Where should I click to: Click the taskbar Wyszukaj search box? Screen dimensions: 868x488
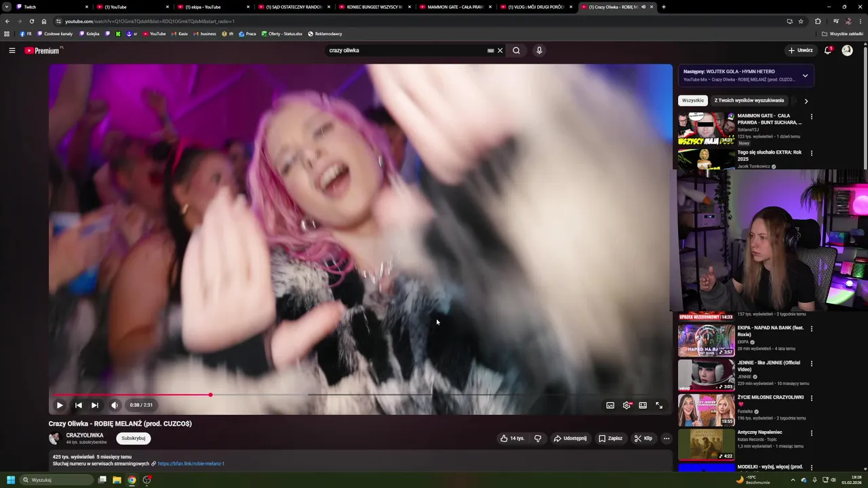(x=57, y=480)
